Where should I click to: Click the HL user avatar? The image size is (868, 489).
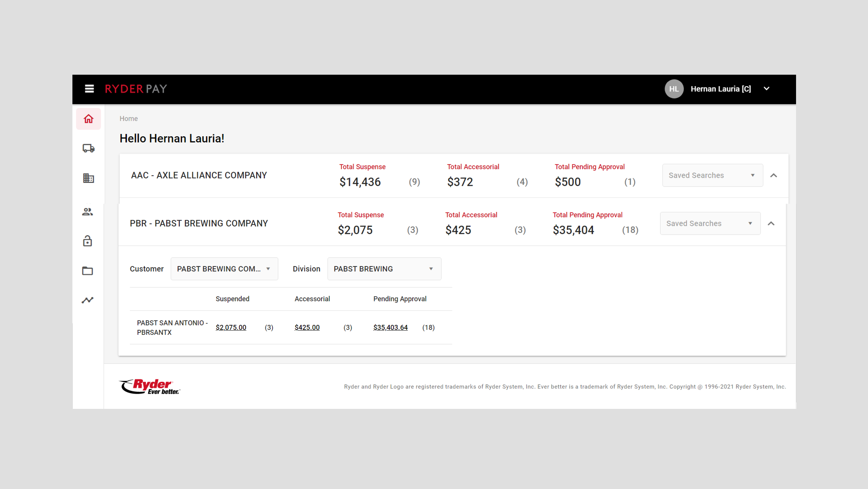coord(674,89)
